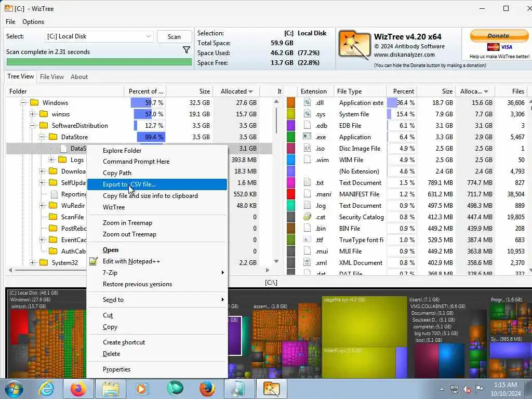The height and width of the screenshot is (399, 532).
Task: Click the folder tree scroll up arrow
Action: pyautogui.click(x=276, y=101)
